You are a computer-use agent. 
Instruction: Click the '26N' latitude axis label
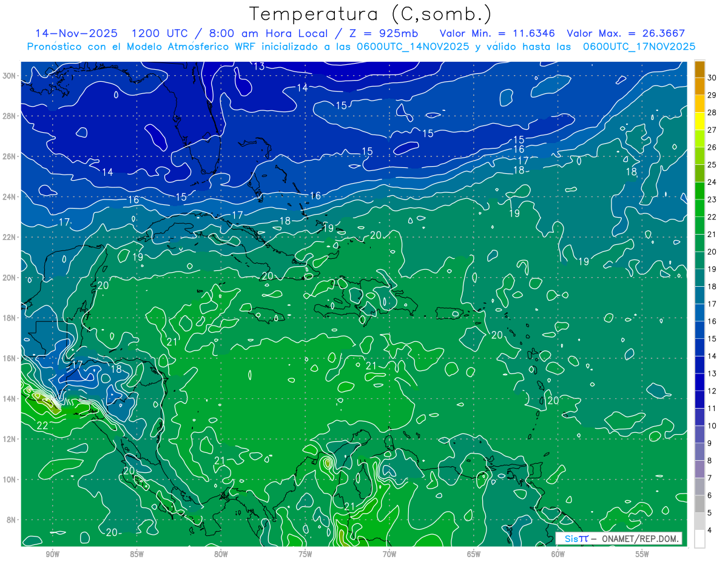point(10,156)
